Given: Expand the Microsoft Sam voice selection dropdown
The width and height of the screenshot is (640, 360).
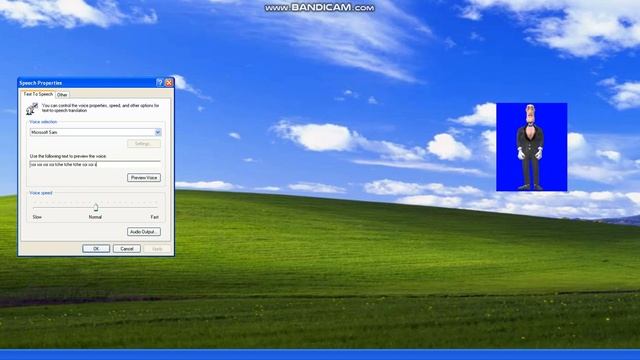Looking at the screenshot, I should [158, 132].
